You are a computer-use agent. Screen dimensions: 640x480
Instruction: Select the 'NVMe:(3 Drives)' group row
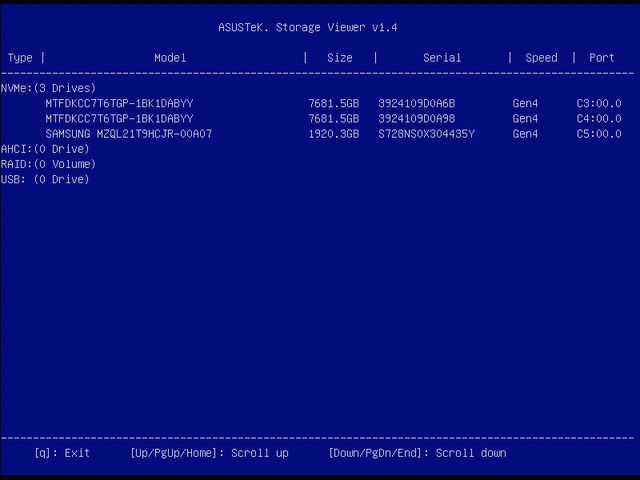(x=48, y=88)
